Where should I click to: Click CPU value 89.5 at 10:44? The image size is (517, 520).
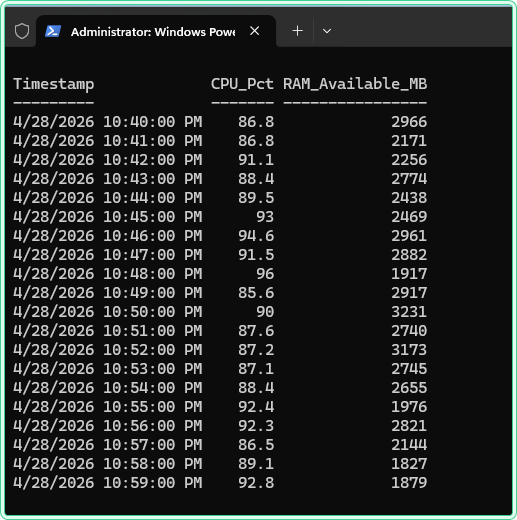point(256,198)
